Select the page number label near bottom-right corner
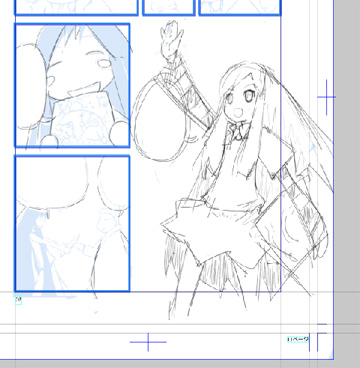The width and height of the screenshot is (360, 368). 298,339
